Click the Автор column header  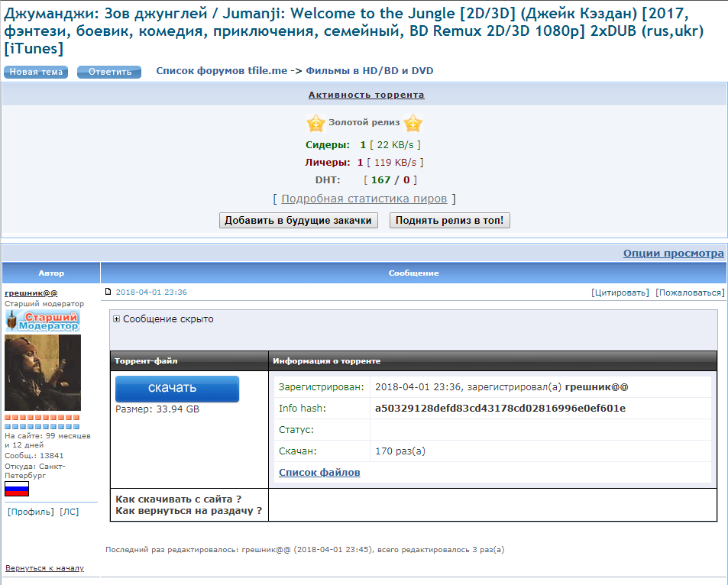coord(51,273)
